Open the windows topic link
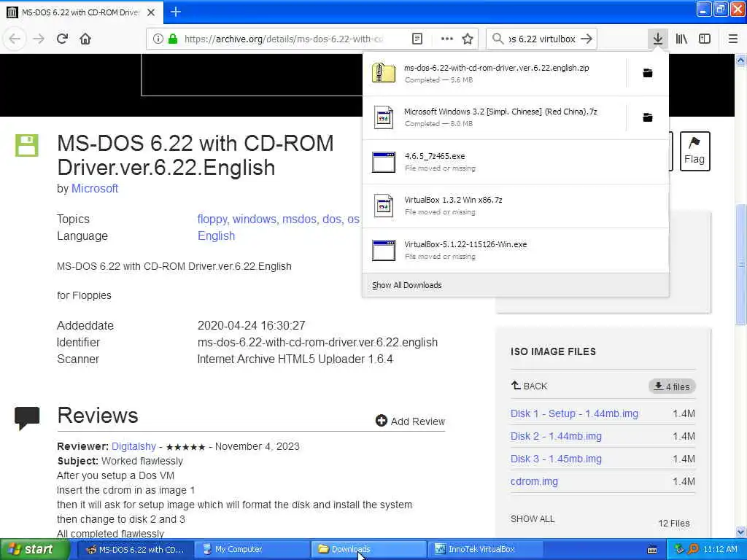 [x=255, y=219]
